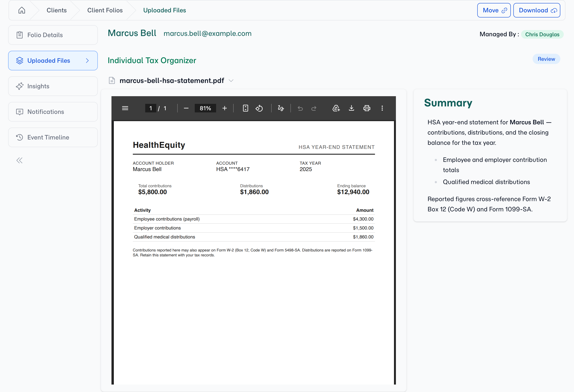Open the PDF sidebar menu icon
574x392 pixels.
click(125, 108)
